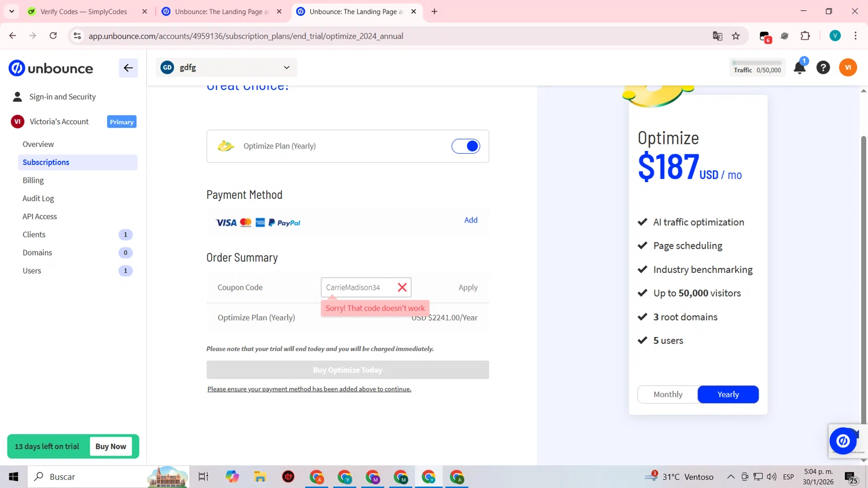Collapse sidebar with back arrow button
Viewport: 868px width, 488px height.
coord(128,68)
